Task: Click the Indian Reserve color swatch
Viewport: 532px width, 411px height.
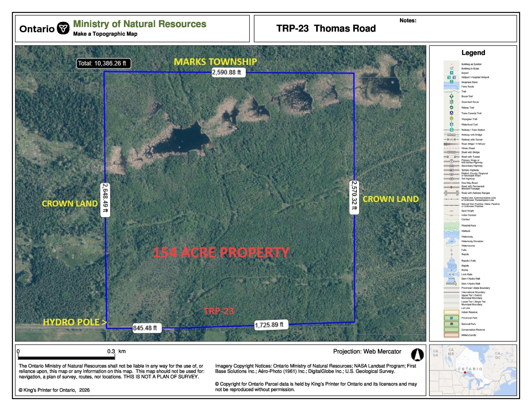Action: pyautogui.click(x=452, y=312)
